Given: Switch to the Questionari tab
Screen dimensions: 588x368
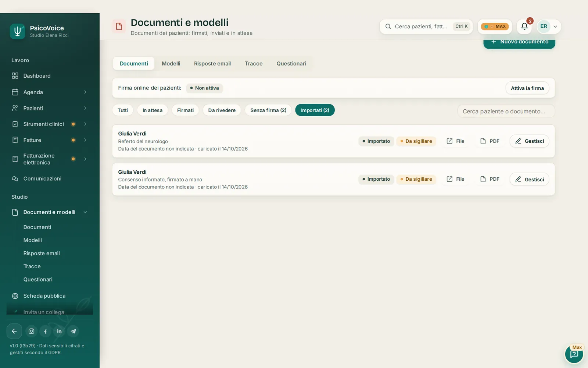Looking at the screenshot, I should pyautogui.click(x=291, y=64).
